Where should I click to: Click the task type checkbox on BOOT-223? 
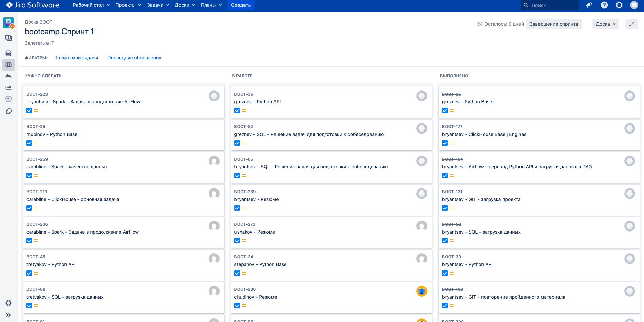(29, 110)
